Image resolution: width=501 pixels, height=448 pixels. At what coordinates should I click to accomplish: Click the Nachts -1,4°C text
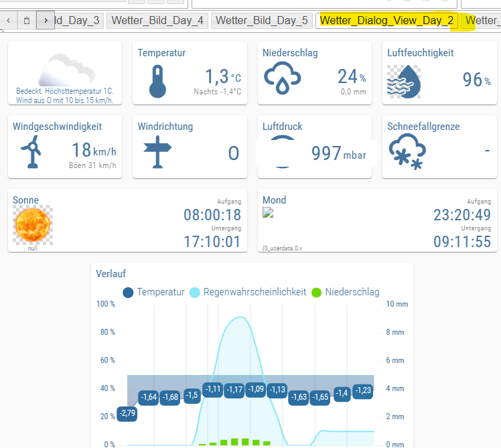coord(217,92)
